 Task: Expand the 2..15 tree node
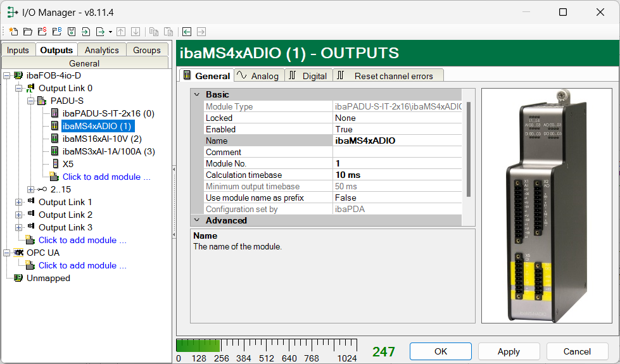click(x=30, y=189)
